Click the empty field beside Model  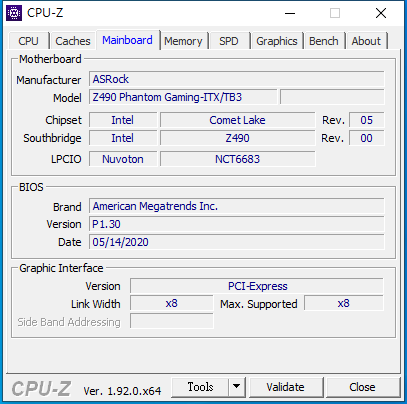pos(332,97)
